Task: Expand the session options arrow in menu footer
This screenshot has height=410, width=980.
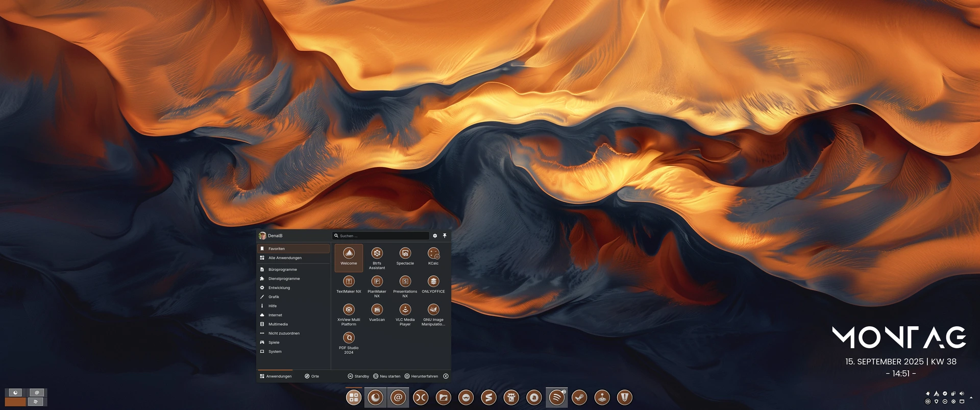Action: point(446,376)
